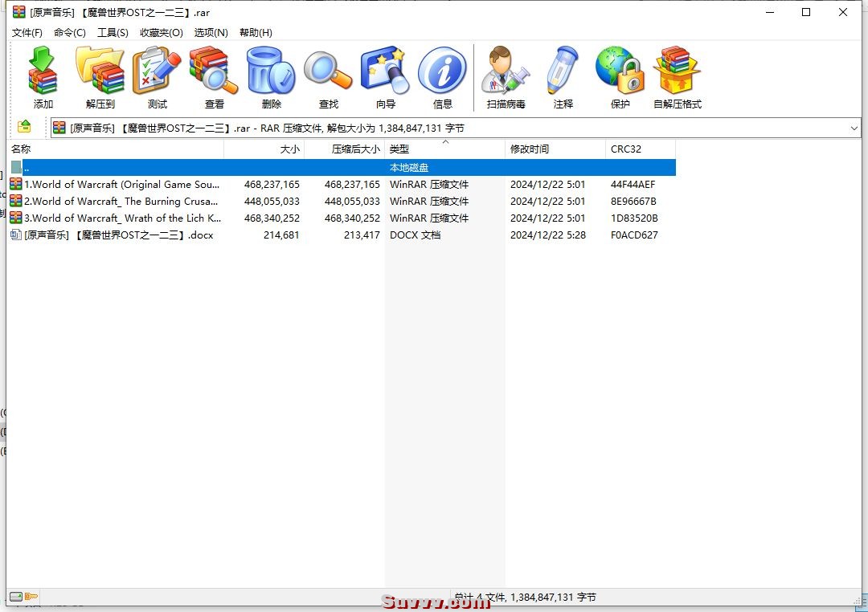The height and width of the screenshot is (612, 868).
Task: Click the size value 468,237,165 in 大小 column
Action: click(272, 184)
